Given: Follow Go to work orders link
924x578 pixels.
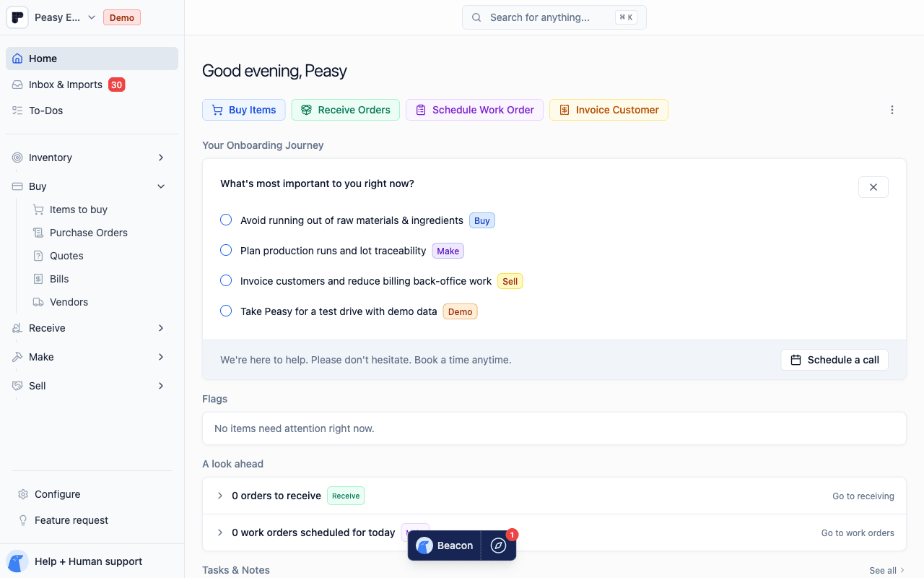Looking at the screenshot, I should 858,533.
